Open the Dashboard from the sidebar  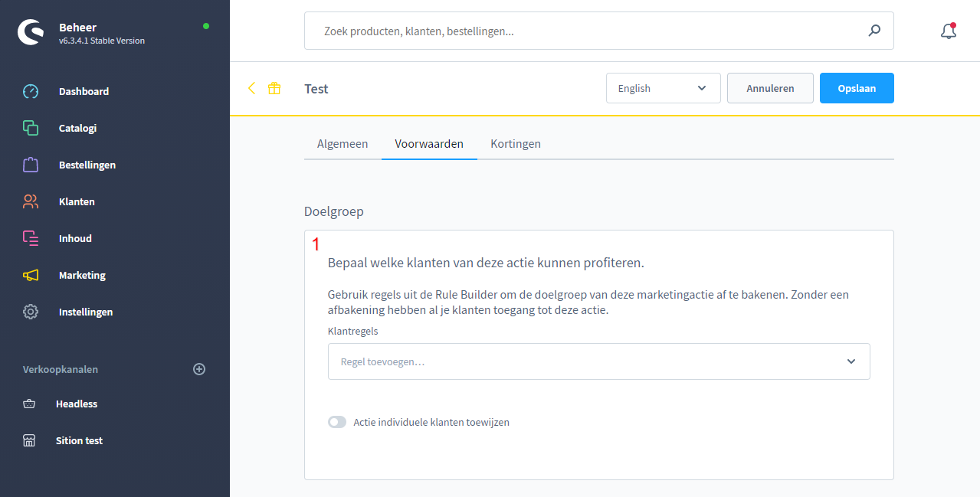coord(84,91)
